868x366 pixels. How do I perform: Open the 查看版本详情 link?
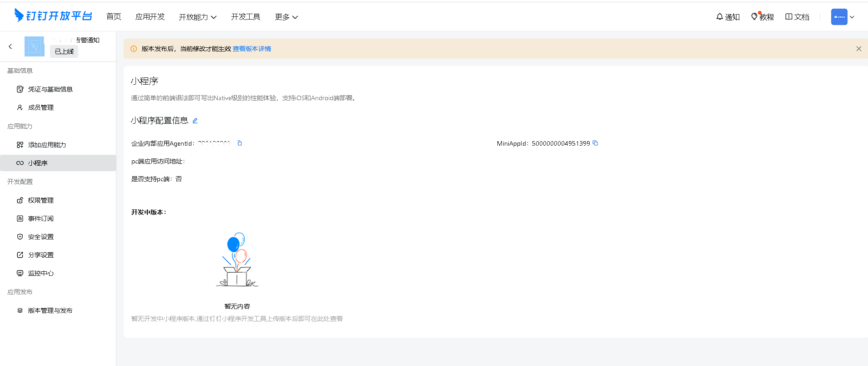(252, 49)
